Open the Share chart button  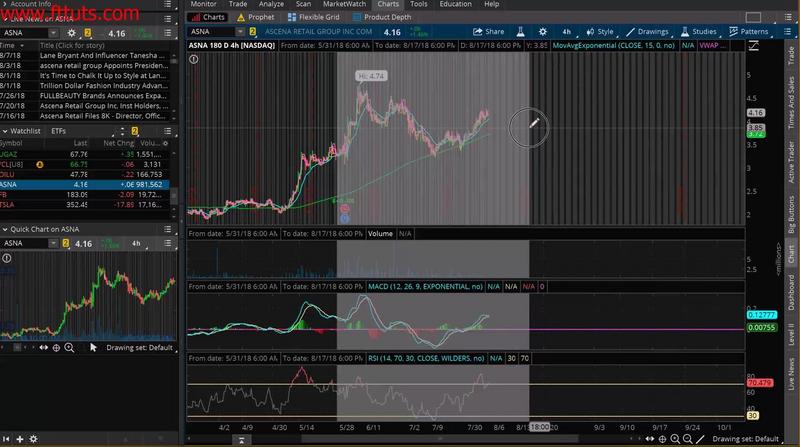(x=488, y=32)
